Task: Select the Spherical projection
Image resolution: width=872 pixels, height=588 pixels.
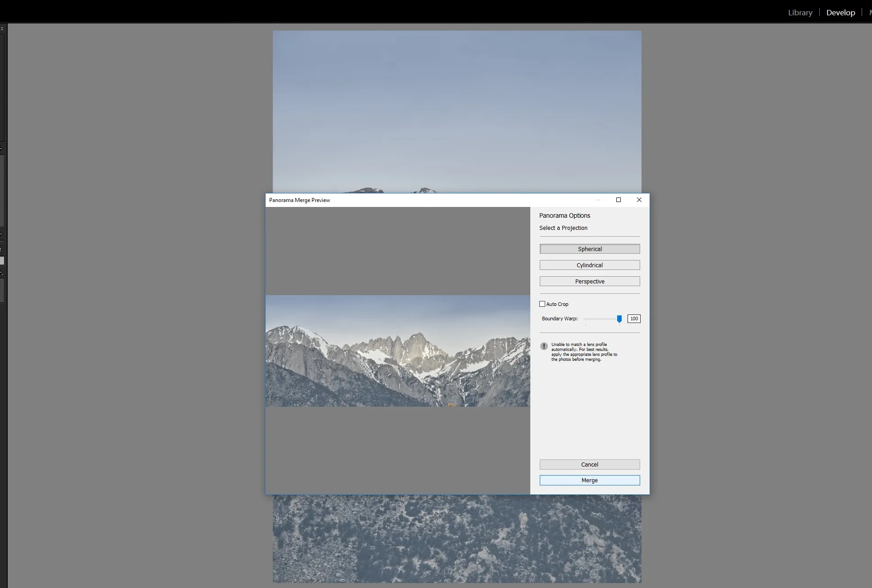Action: [x=589, y=249]
